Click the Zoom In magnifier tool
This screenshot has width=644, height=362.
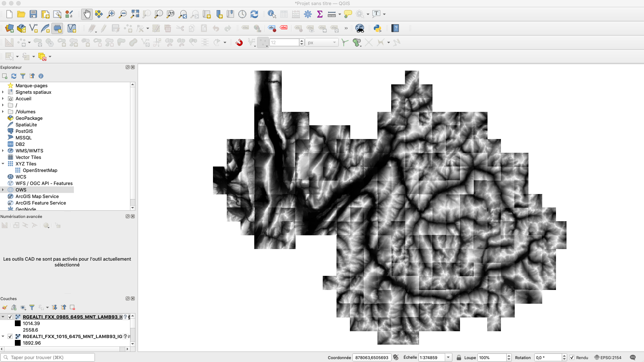point(111,14)
